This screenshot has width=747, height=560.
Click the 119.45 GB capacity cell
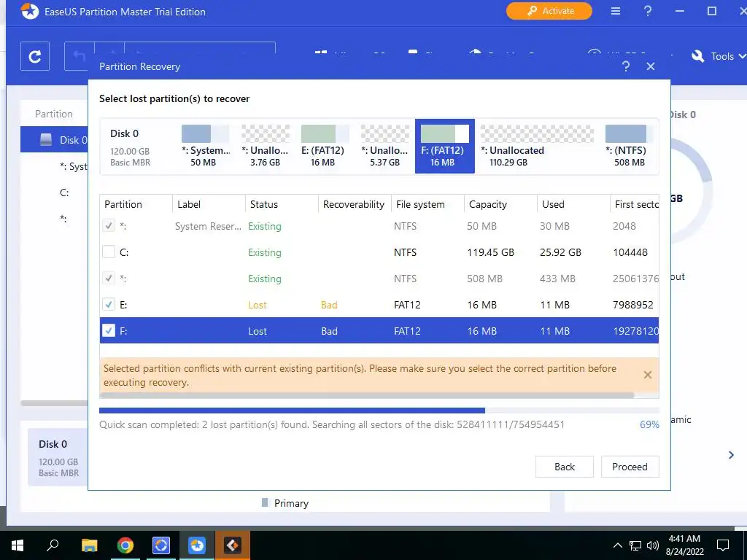point(490,252)
